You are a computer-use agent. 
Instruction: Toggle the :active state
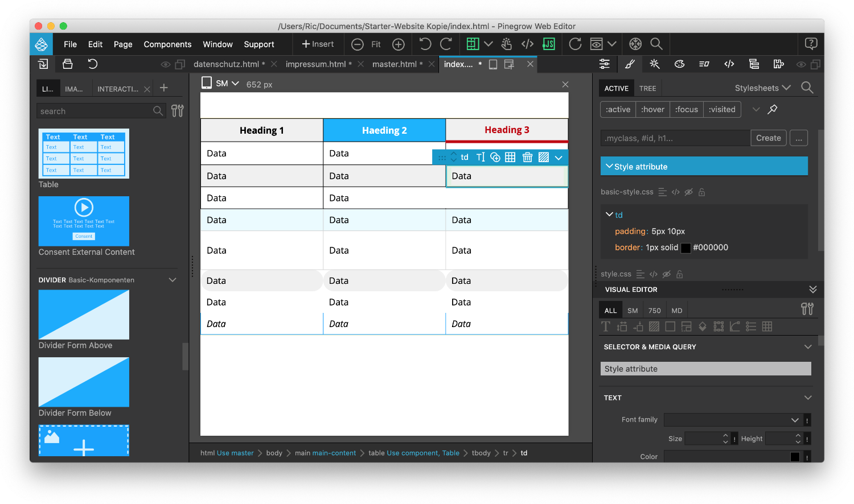(618, 109)
